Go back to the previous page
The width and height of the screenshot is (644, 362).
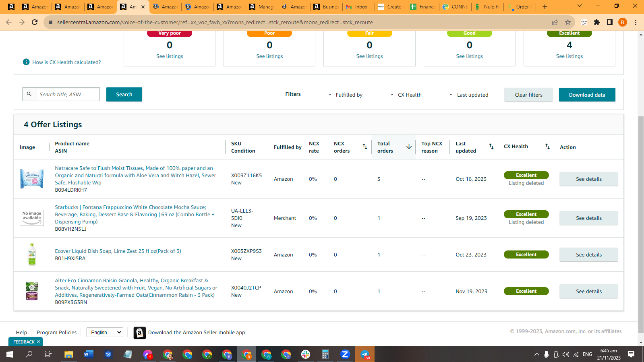tap(9, 22)
